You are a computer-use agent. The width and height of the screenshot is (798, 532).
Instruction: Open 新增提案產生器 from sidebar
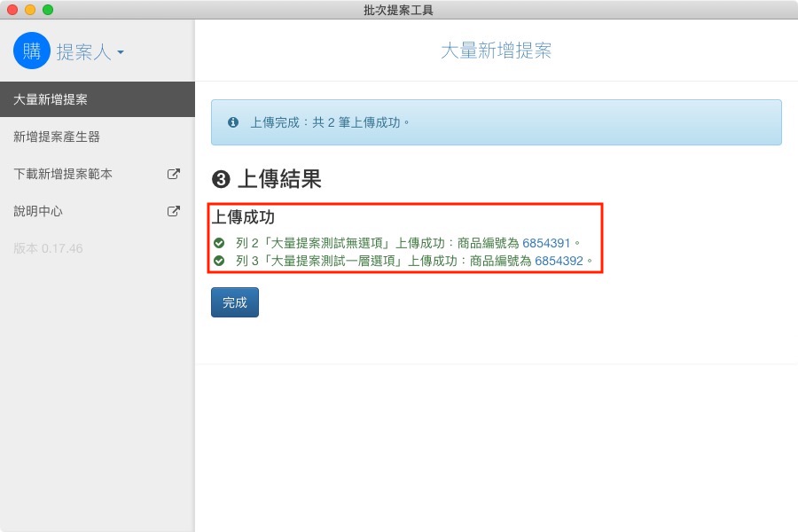click(98, 137)
